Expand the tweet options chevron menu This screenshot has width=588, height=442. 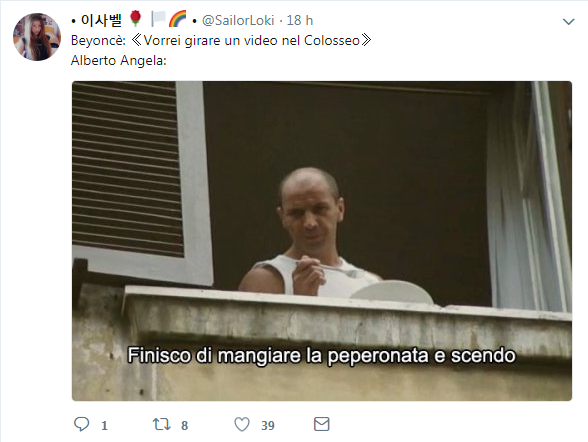[x=568, y=22]
